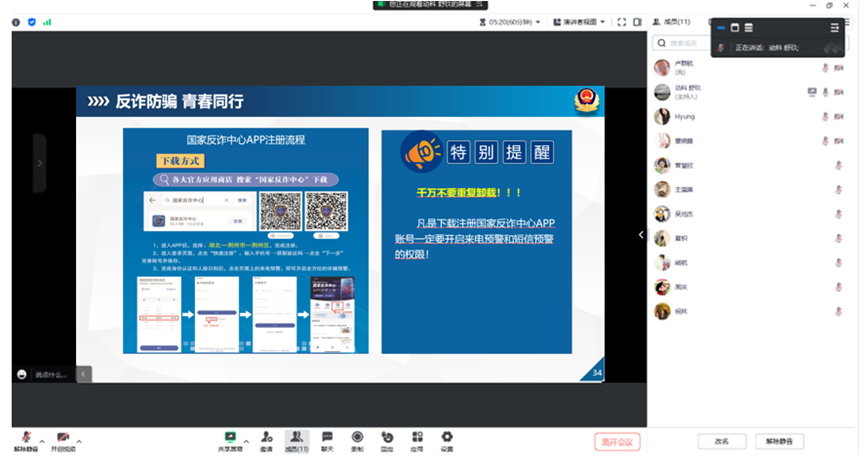Open the 聊天 chat icon
The image size is (865, 472).
tap(327, 437)
